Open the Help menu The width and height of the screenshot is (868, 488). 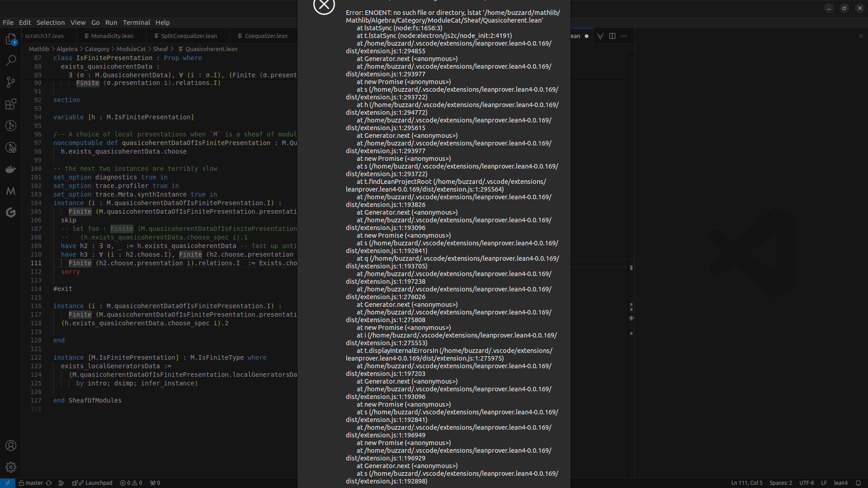click(162, 23)
